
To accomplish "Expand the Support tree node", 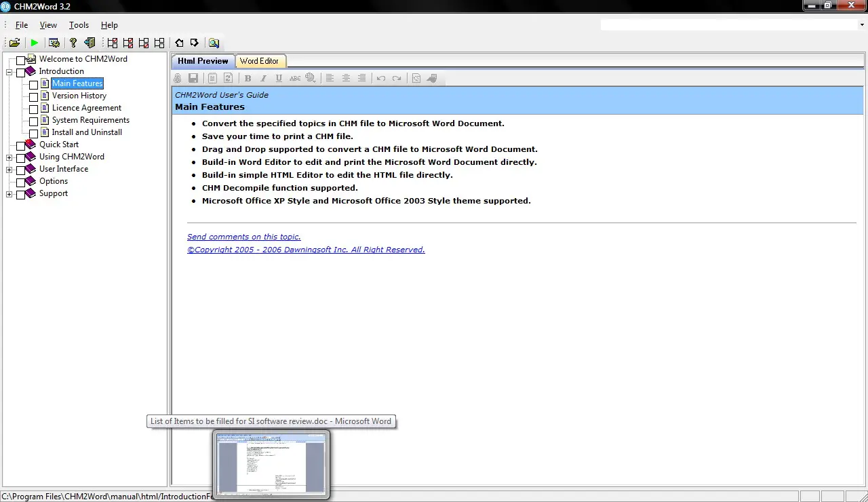I will coord(9,195).
